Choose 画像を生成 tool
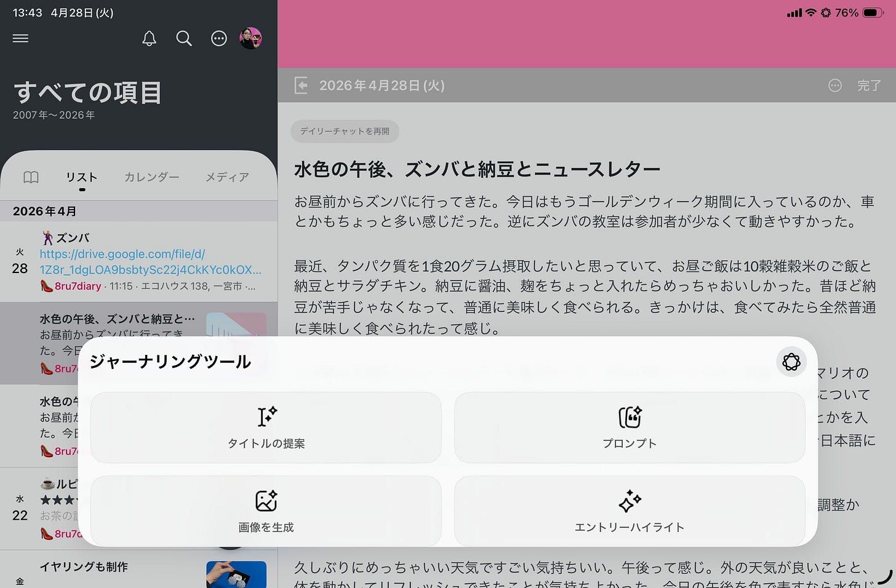The image size is (896, 588). (266, 511)
